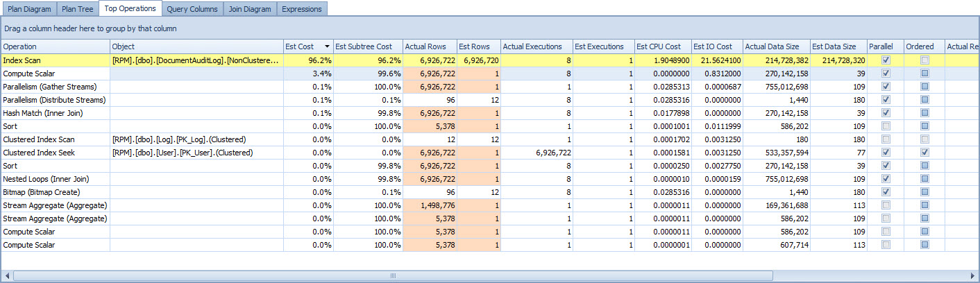Click the horizontal scrollbar thumb
The height and width of the screenshot is (283, 980).
pyautogui.click(x=392, y=276)
